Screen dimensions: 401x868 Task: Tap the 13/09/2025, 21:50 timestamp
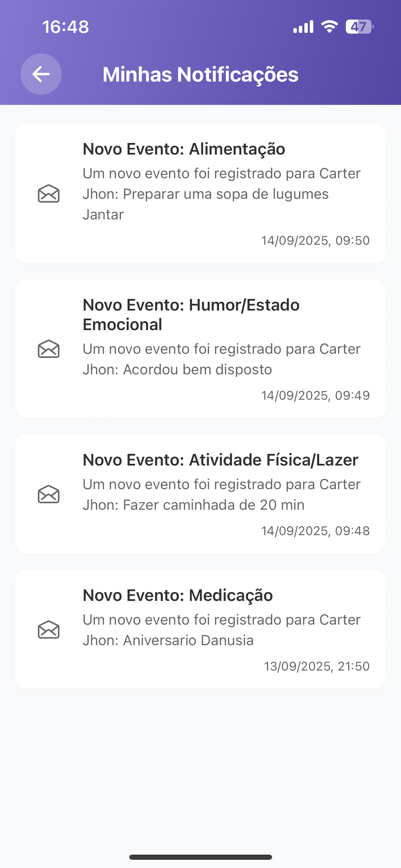pyautogui.click(x=317, y=666)
